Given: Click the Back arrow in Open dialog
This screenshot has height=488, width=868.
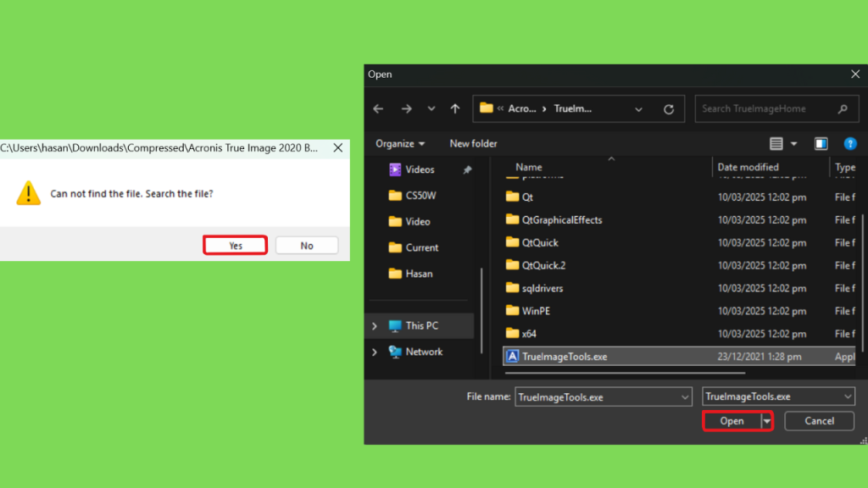Looking at the screenshot, I should 379,109.
